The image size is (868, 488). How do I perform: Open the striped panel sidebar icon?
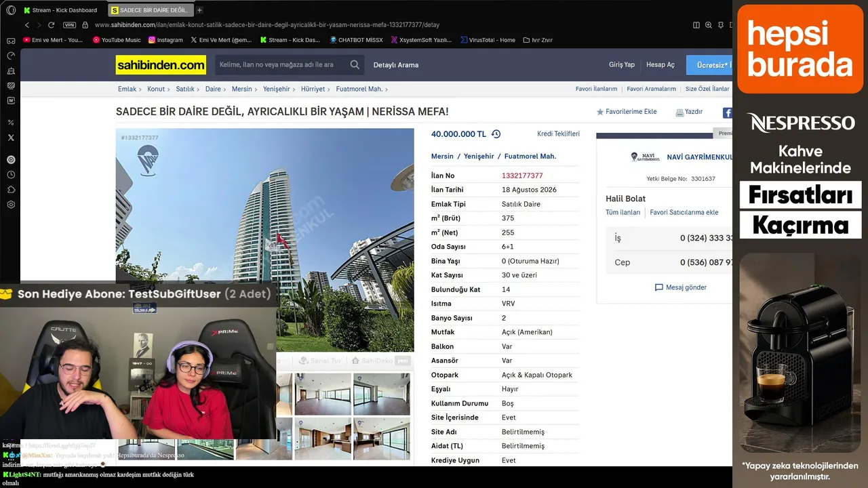coord(11,85)
